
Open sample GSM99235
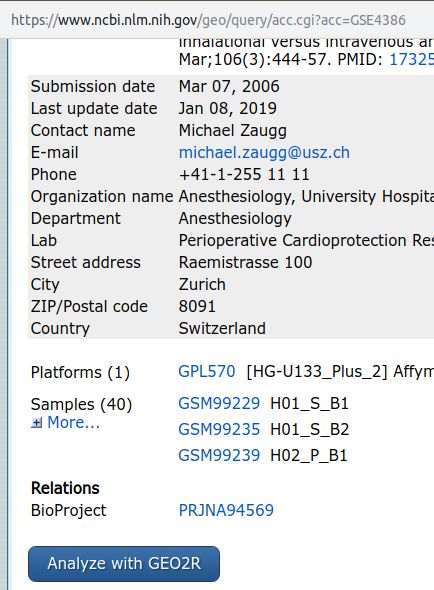pyautogui.click(x=219, y=429)
